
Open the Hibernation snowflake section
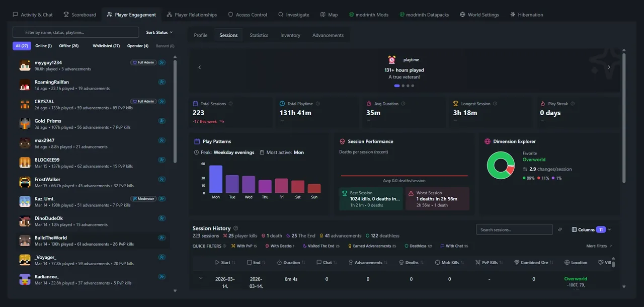(x=512, y=14)
